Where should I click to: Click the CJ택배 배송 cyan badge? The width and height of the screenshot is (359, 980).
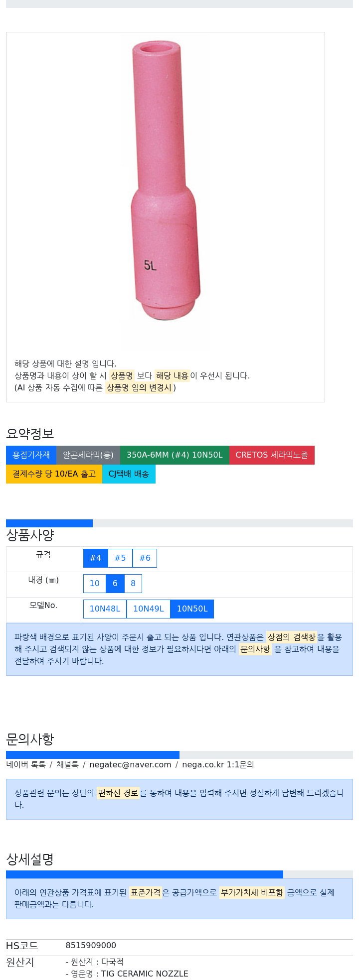pos(129,474)
